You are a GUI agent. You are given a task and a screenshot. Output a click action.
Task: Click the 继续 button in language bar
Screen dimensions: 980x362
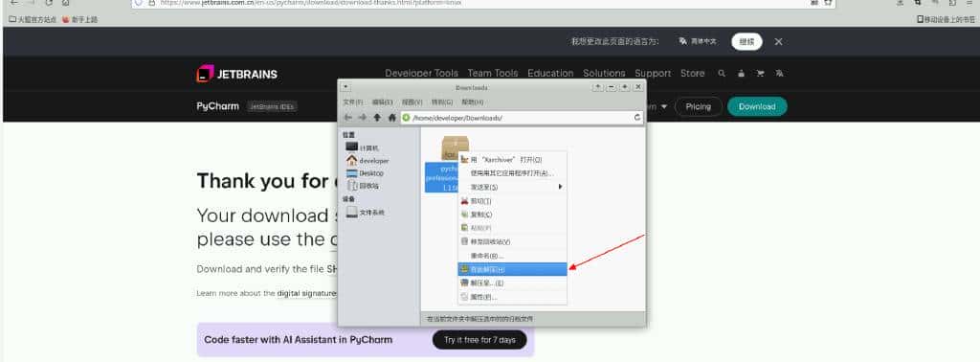coord(746,42)
